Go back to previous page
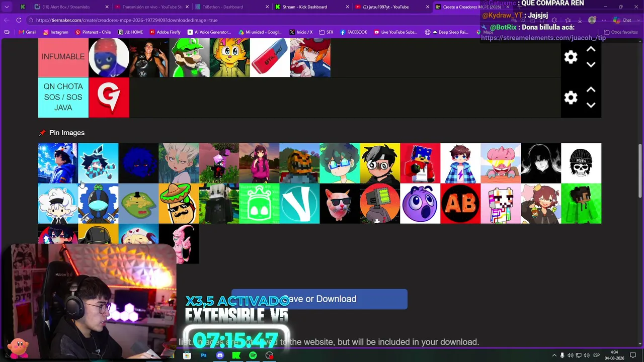Image resolution: width=644 pixels, height=362 pixels. (6, 20)
